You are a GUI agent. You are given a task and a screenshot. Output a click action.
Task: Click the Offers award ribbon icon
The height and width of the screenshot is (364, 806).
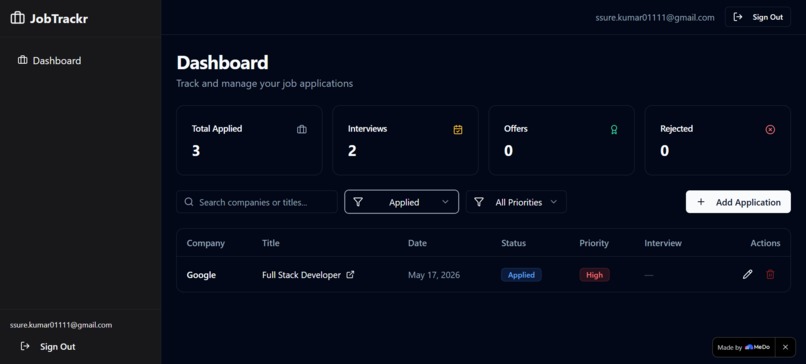pyautogui.click(x=614, y=130)
